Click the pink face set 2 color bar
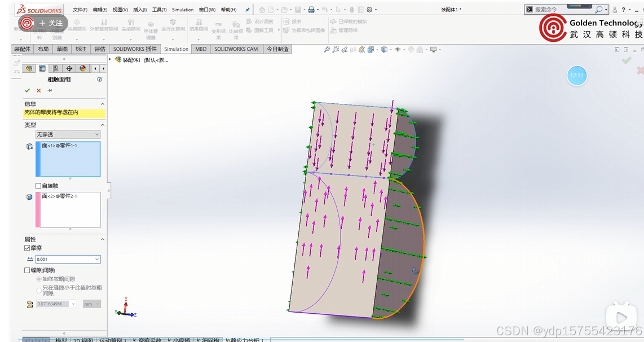The image size is (644, 342). pos(38,209)
